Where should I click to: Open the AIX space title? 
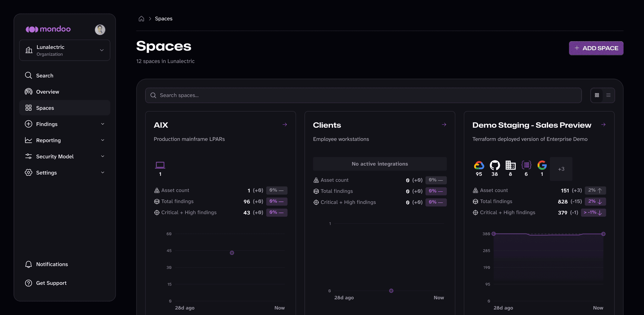pyautogui.click(x=161, y=125)
